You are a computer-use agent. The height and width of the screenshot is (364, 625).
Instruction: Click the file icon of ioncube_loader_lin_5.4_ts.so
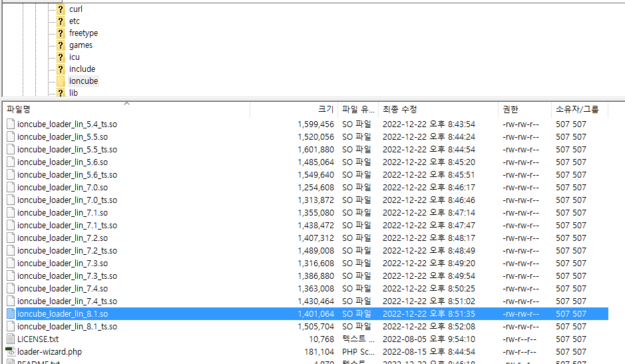point(11,124)
